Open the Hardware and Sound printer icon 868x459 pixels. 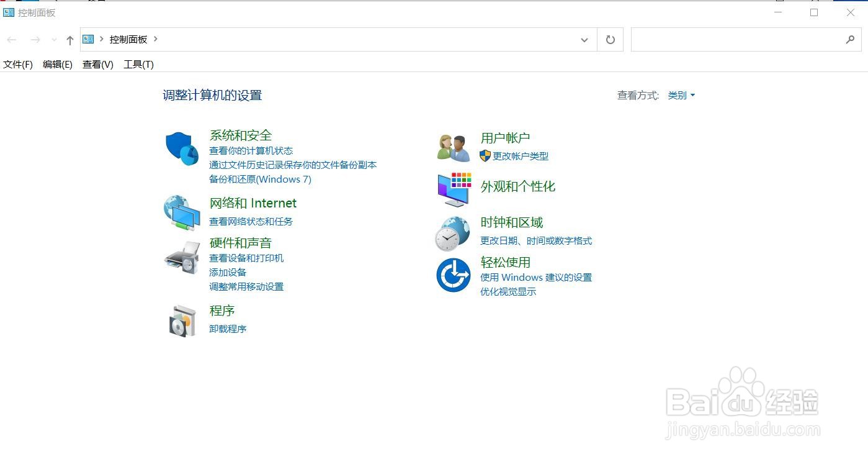pyautogui.click(x=182, y=257)
